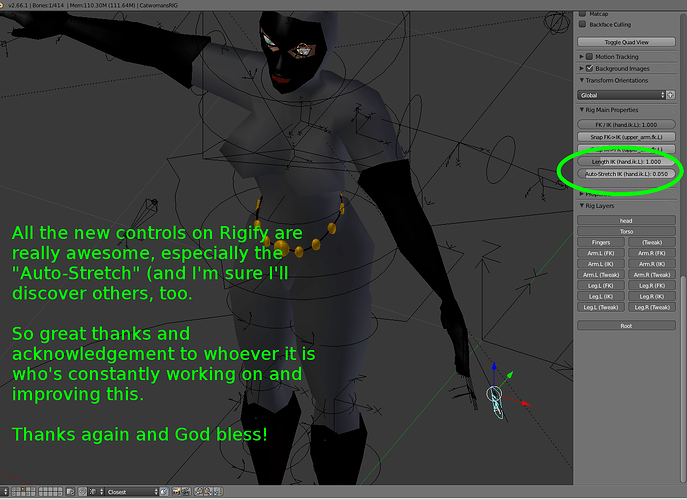
Task: Click the snap element up-down arrows
Action: pyautogui.click(x=102, y=492)
